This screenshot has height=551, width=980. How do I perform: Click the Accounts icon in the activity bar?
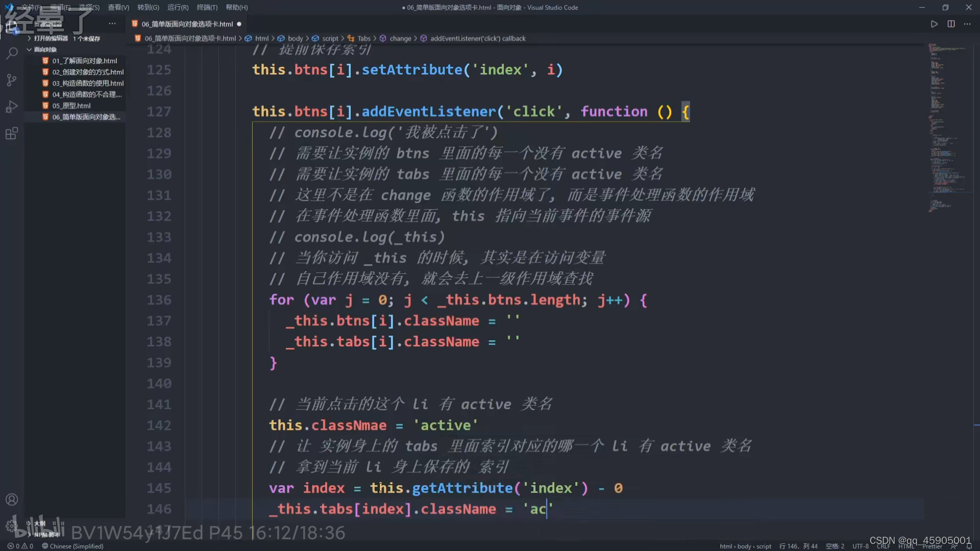(x=11, y=499)
